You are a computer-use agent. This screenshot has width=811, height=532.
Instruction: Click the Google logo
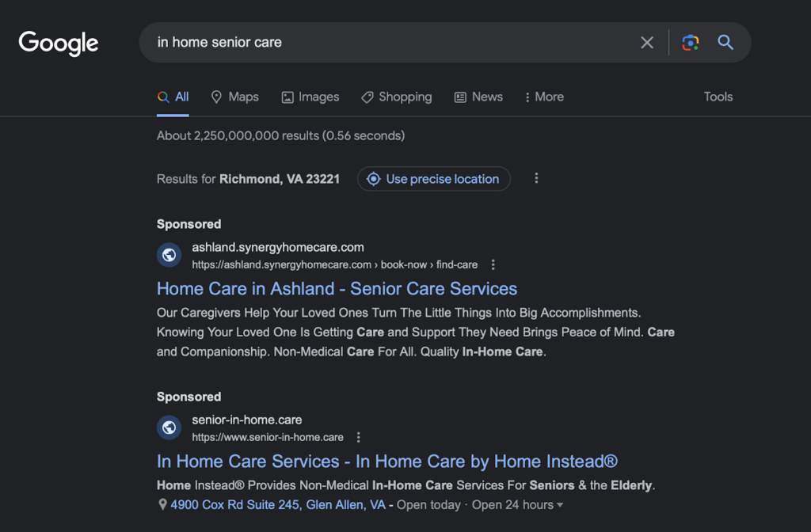pyautogui.click(x=59, y=43)
